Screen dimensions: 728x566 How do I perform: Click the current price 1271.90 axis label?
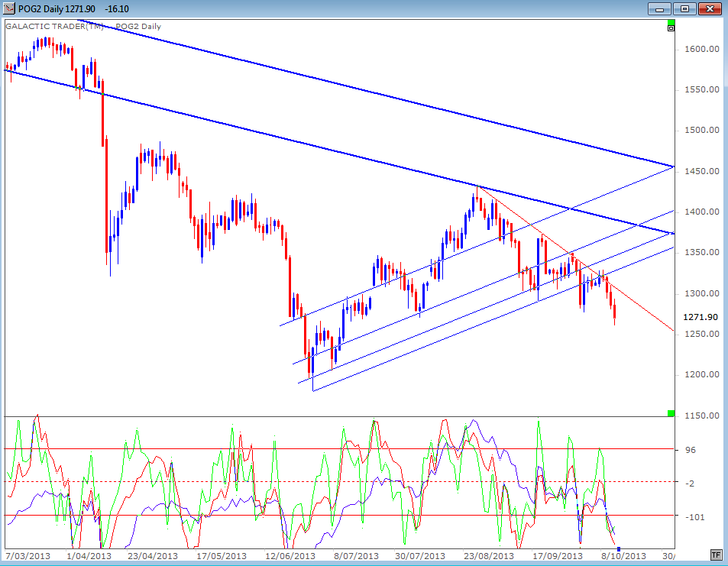pos(700,317)
